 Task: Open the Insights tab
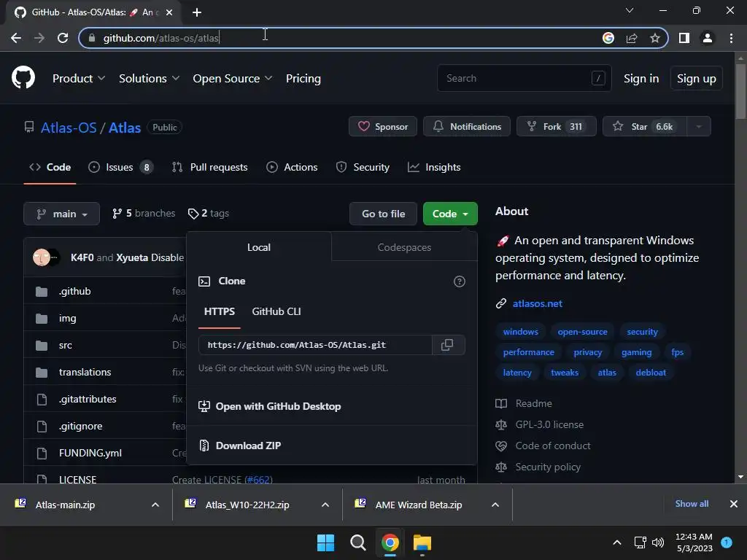click(x=434, y=167)
